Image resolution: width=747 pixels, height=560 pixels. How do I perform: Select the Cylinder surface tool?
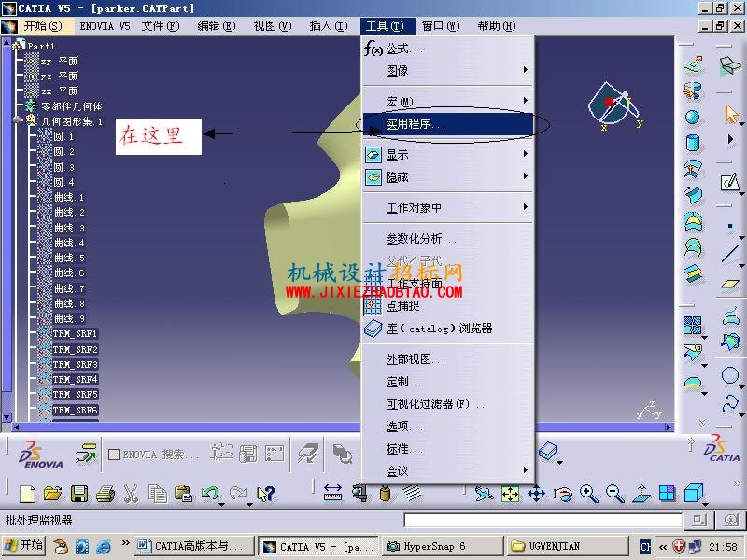pyautogui.click(x=692, y=143)
